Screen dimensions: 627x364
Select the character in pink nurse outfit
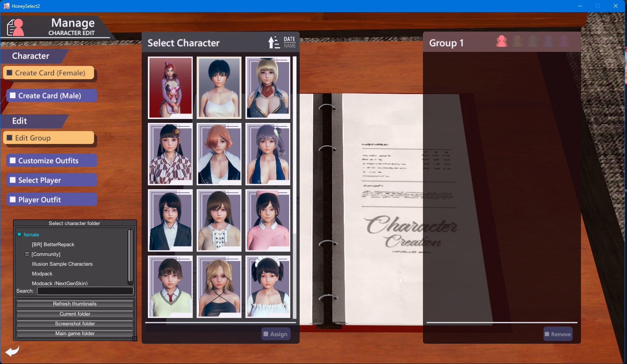click(268, 220)
